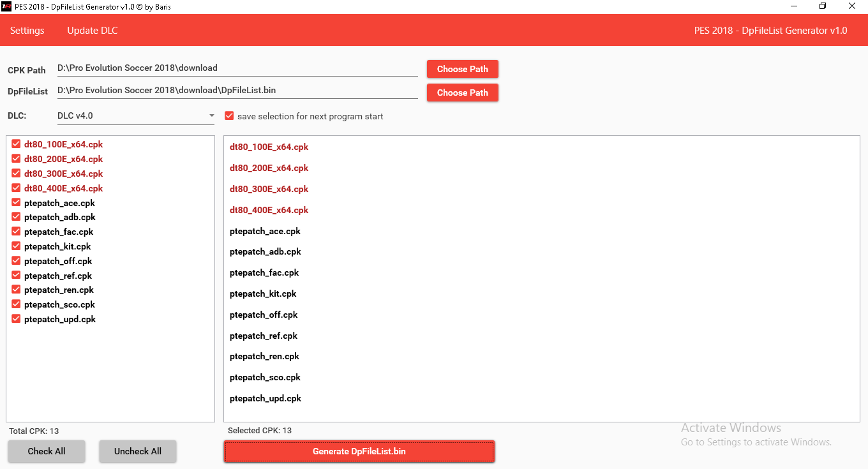
Task: Close the DpFileList Generator window
Action: pyautogui.click(x=852, y=6)
